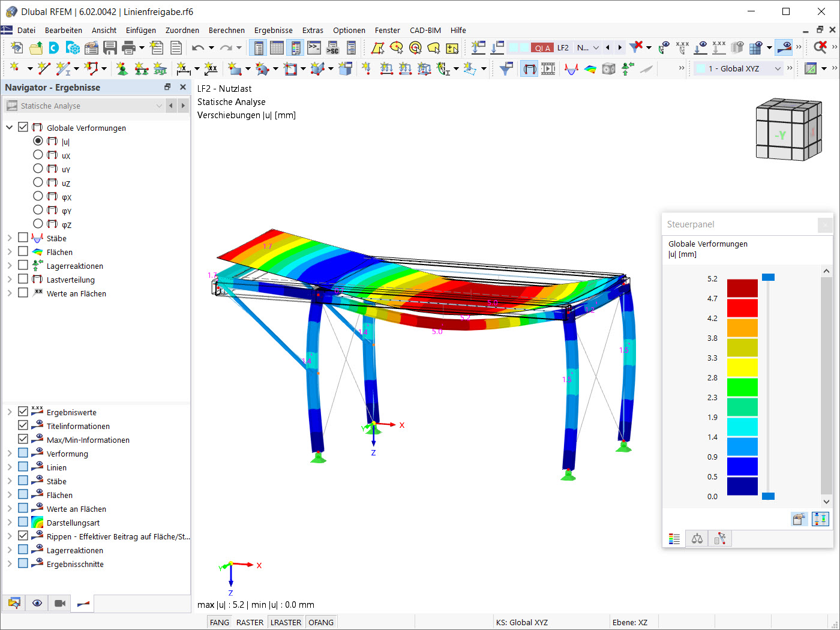Expand the Verformung display tree node
The height and width of the screenshot is (630, 840).
10,454
